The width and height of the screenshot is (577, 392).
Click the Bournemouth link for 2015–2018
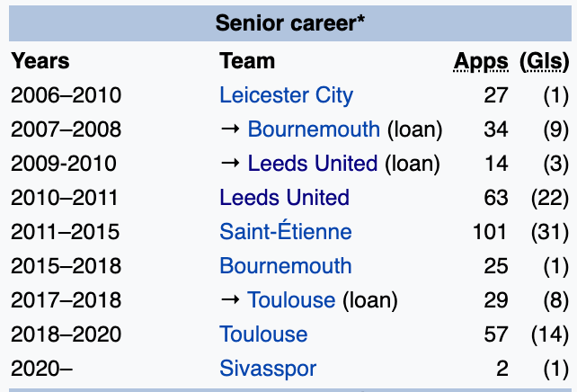click(x=285, y=266)
